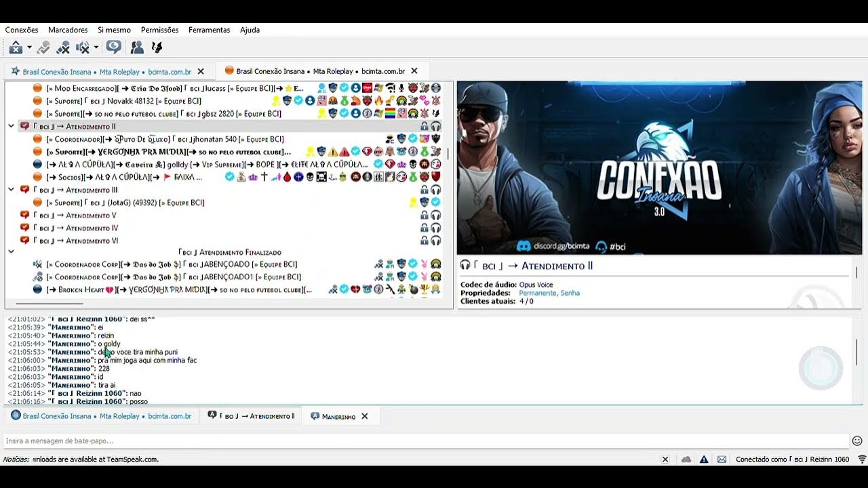Open the Permissões menu
Image resolution: width=868 pixels, height=488 pixels.
159,30
